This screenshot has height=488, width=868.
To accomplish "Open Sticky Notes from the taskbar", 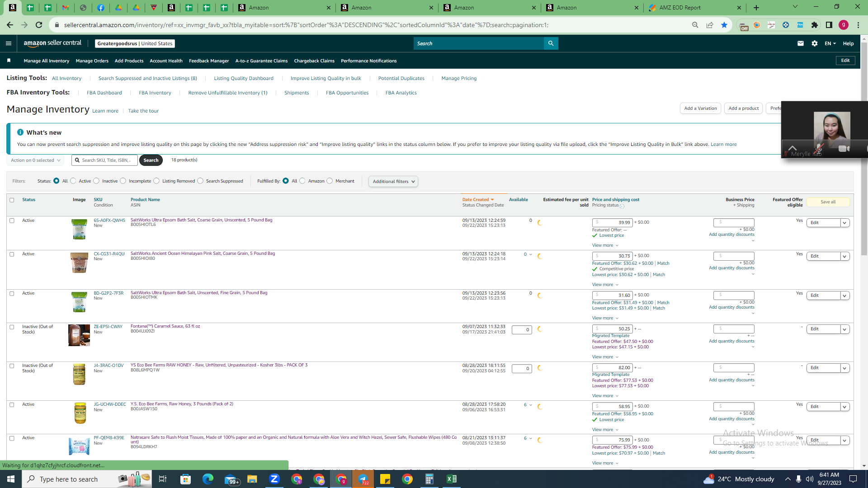I will 385,479.
